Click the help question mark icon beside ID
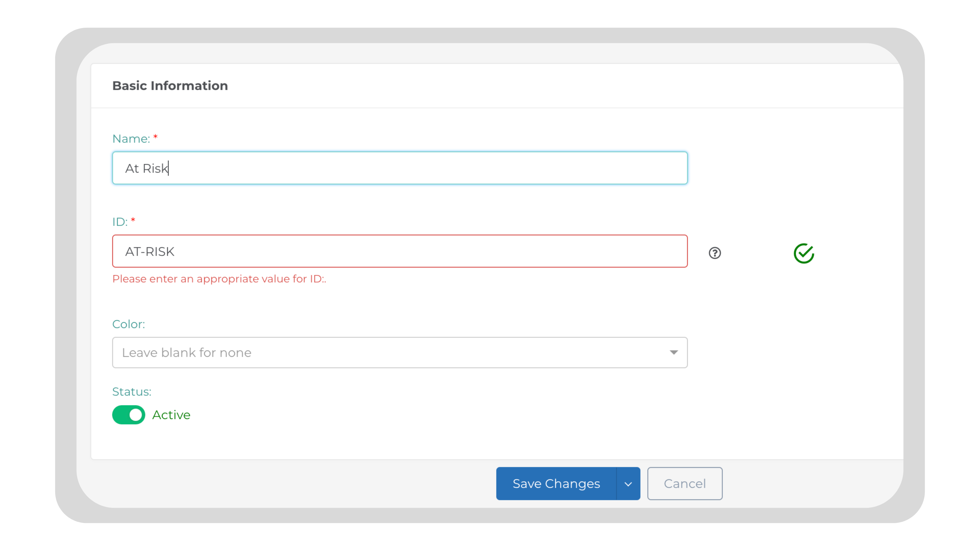Viewport: 980px width, 551px height. [x=715, y=253]
